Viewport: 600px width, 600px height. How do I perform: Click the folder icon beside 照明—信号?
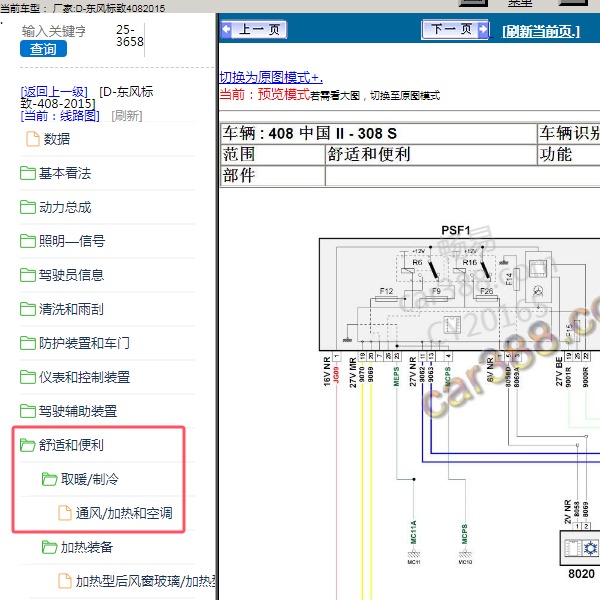tap(28, 241)
